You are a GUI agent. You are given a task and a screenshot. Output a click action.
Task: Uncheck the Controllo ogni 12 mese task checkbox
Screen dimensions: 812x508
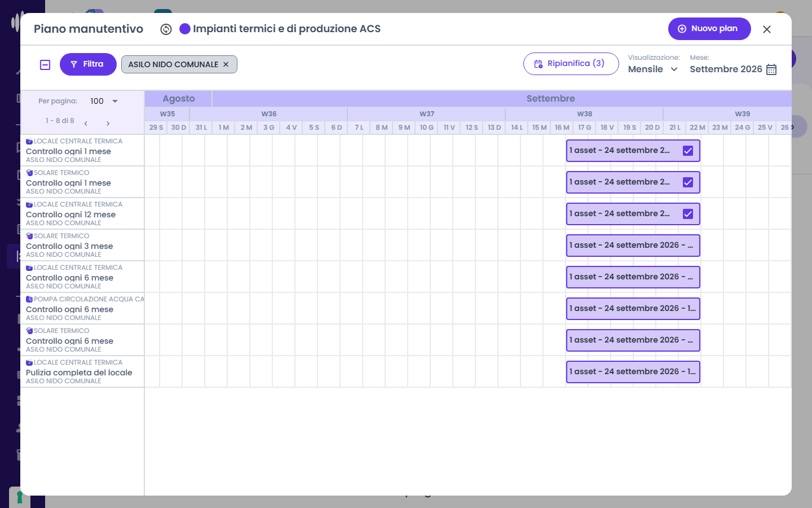688,214
